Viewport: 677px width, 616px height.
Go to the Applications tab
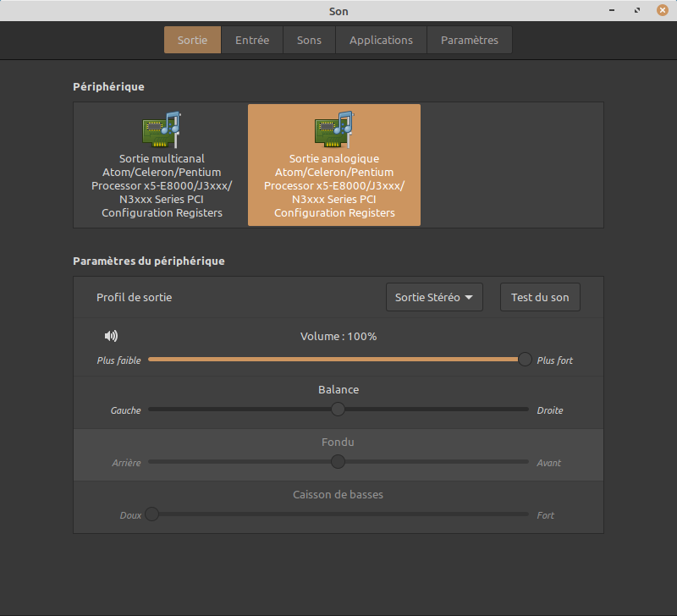[x=381, y=40]
